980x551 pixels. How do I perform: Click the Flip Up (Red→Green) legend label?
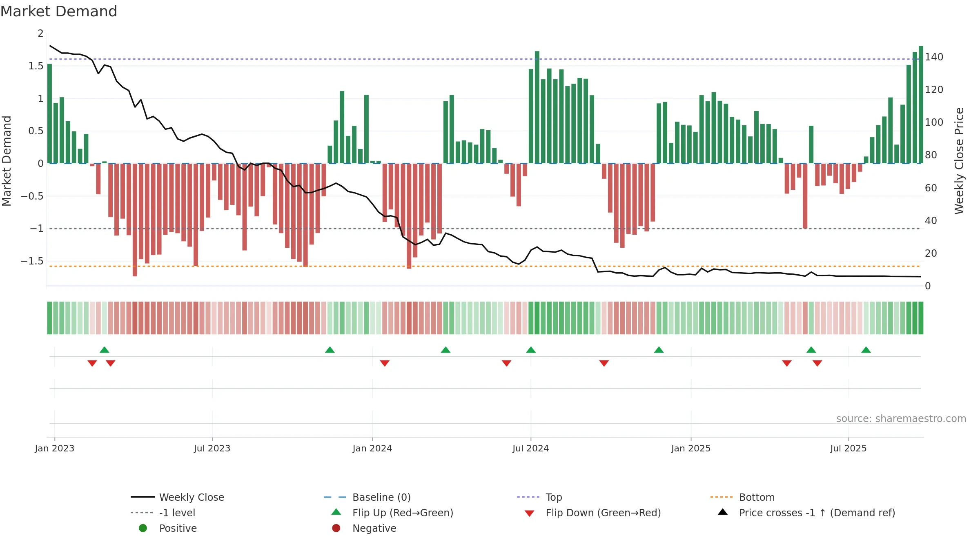click(403, 513)
